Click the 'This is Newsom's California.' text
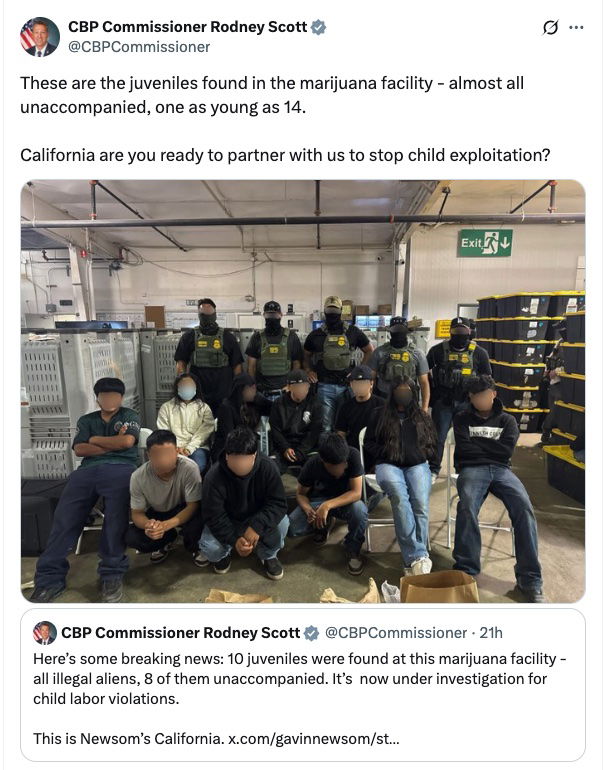This screenshot has width=604, height=770. pos(129,739)
